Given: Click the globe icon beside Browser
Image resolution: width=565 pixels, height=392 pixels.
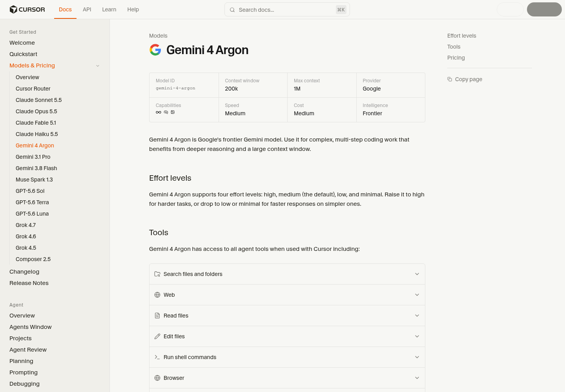Looking at the screenshot, I should [157, 378].
